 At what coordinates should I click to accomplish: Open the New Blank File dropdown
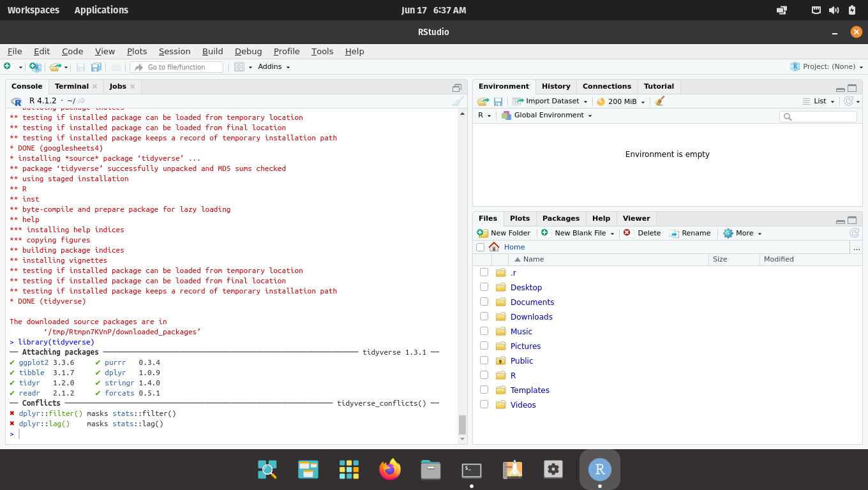[578, 234]
